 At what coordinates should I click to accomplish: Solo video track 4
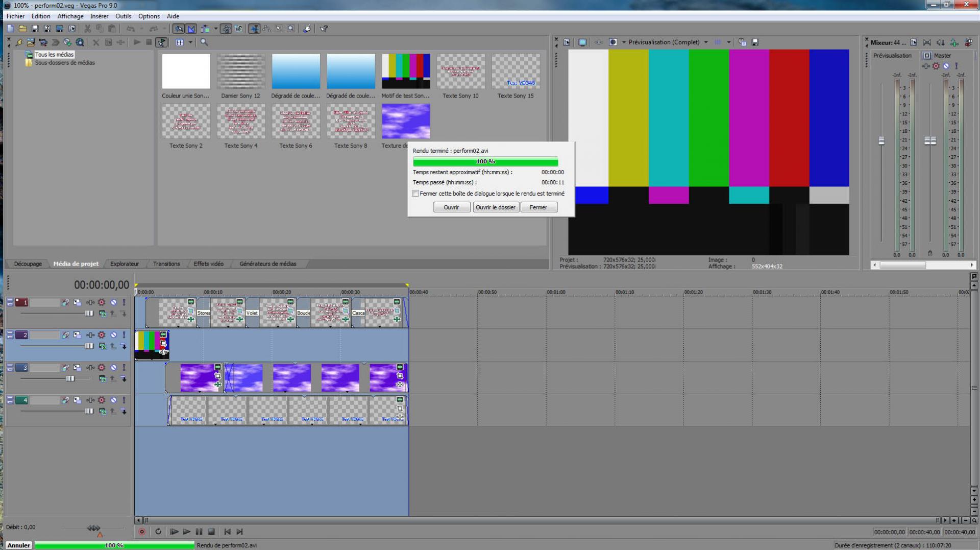click(124, 400)
